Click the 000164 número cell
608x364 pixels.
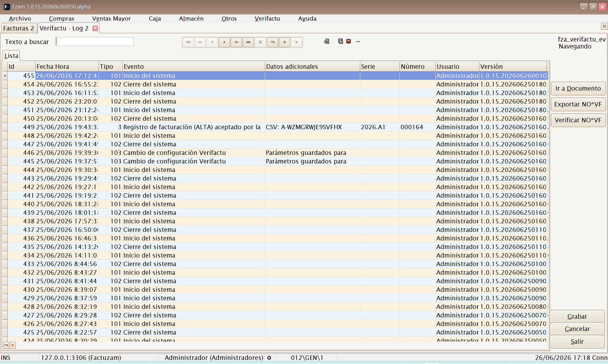coord(418,127)
